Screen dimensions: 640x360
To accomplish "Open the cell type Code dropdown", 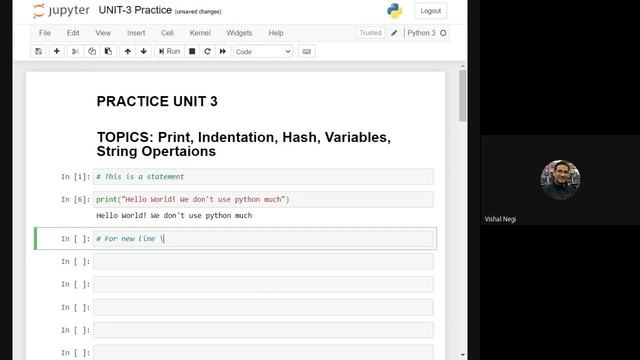I will pyautogui.click(x=263, y=52).
